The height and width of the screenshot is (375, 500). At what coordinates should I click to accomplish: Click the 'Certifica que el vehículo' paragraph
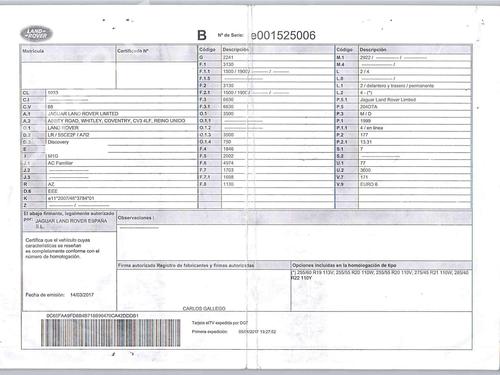(x=62, y=248)
